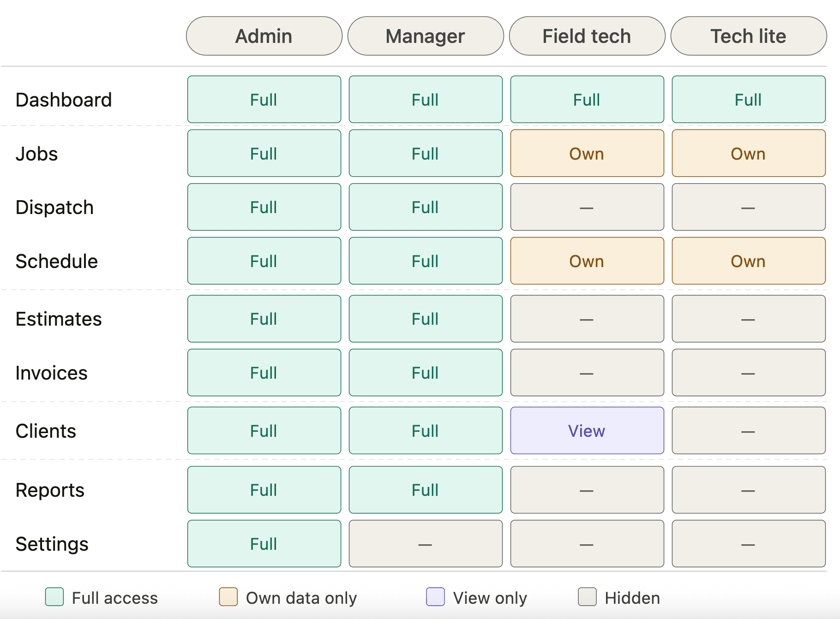The width and height of the screenshot is (840, 619).
Task: Select the Manager role header pill
Action: 426,36
